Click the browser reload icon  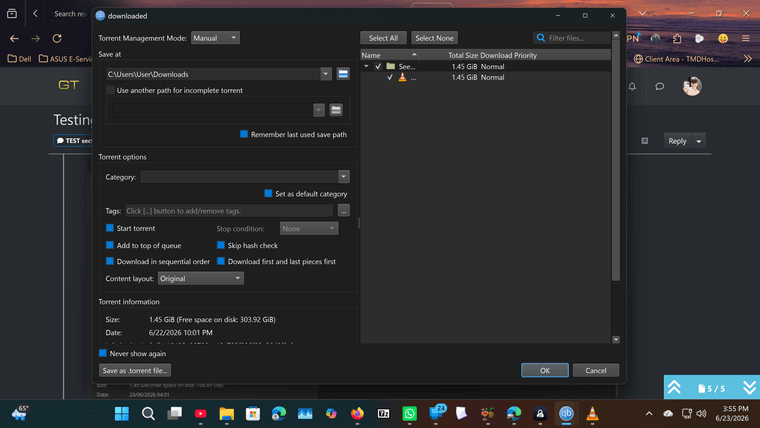point(57,38)
